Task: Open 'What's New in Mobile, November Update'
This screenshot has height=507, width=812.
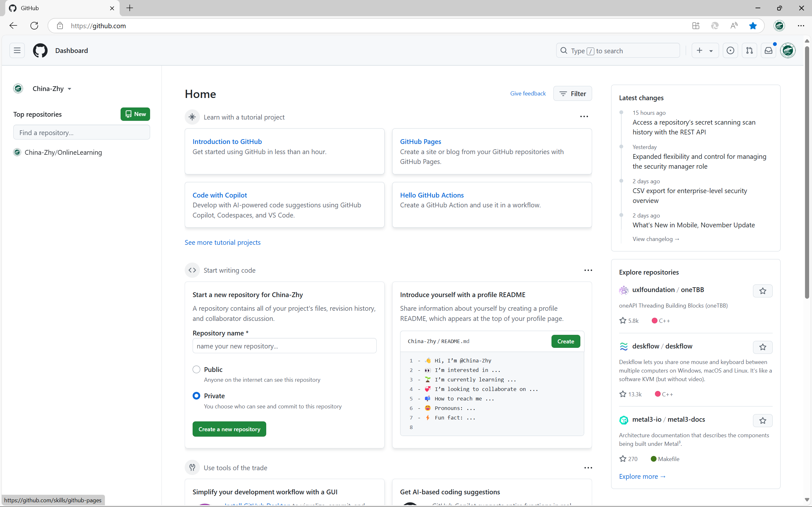Action: point(694,225)
